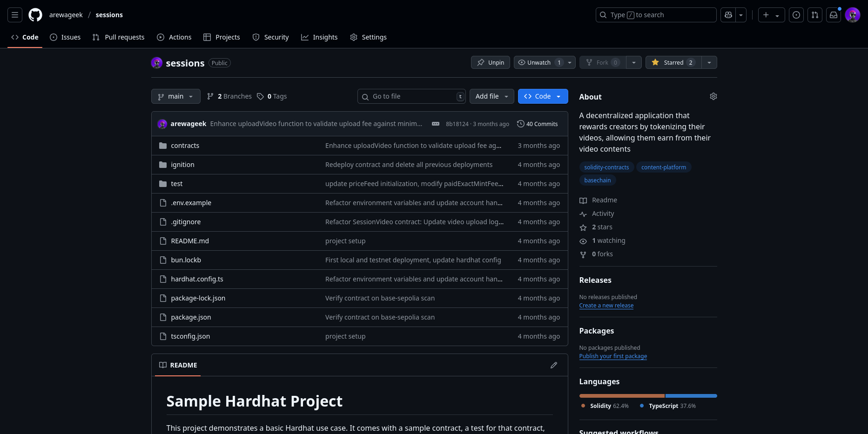Open your profile avatar menu
Image resolution: width=868 pixels, height=434 pixels.
pyautogui.click(x=852, y=14)
